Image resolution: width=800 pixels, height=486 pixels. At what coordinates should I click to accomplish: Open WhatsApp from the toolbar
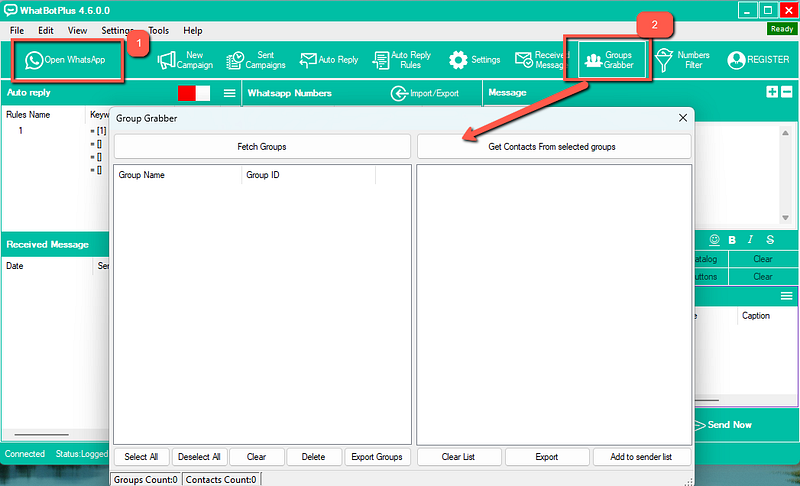click(x=66, y=60)
